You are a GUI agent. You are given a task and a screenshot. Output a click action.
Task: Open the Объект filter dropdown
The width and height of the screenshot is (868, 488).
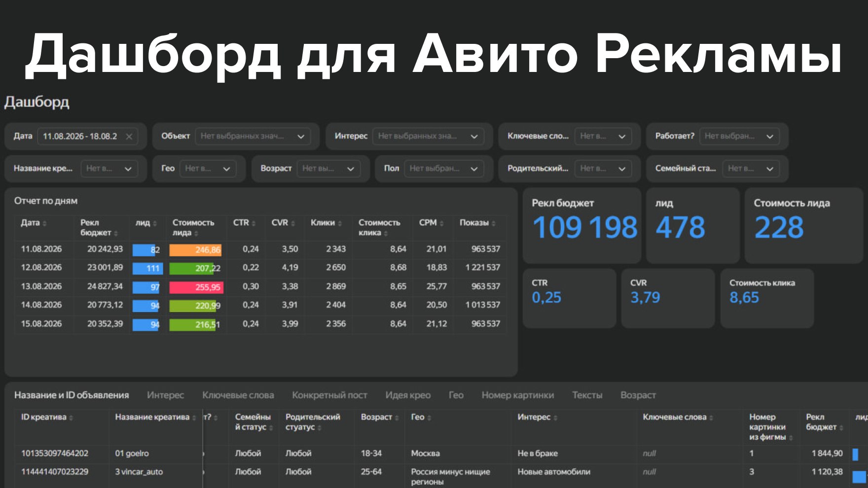[x=253, y=136]
